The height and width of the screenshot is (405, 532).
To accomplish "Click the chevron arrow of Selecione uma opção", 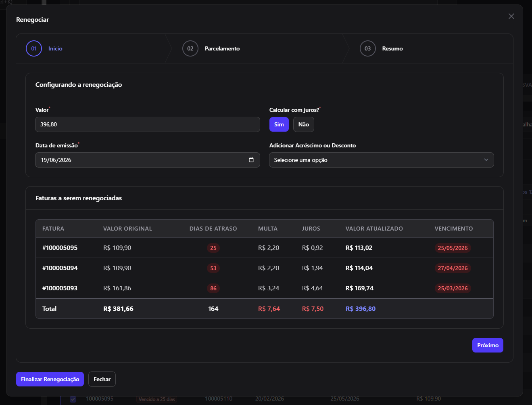I will pos(486,160).
